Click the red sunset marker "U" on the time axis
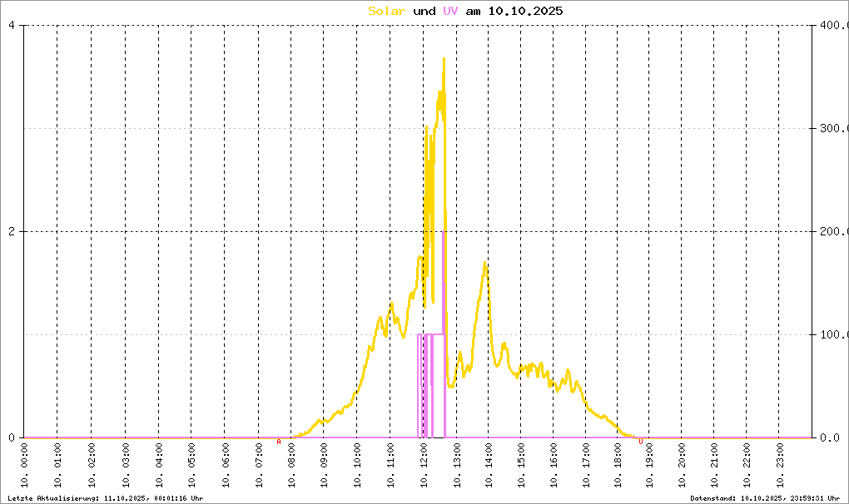Screen dimensions: 849x504 pos(640,442)
